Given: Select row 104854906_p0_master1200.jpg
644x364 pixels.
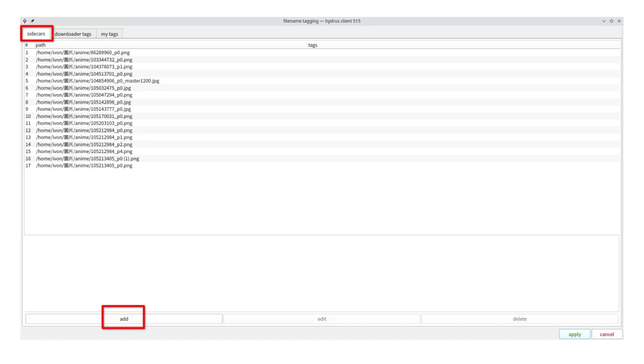Looking at the screenshot, I should [x=322, y=81].
